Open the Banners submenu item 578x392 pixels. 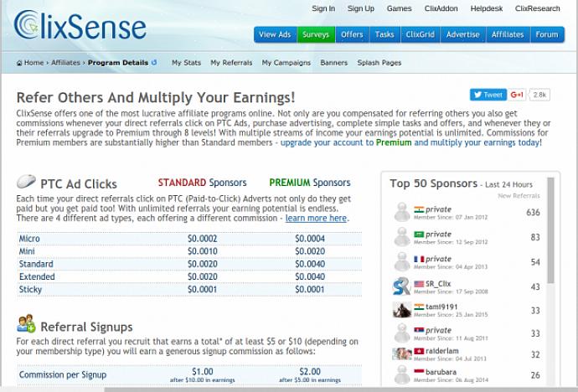click(x=334, y=63)
